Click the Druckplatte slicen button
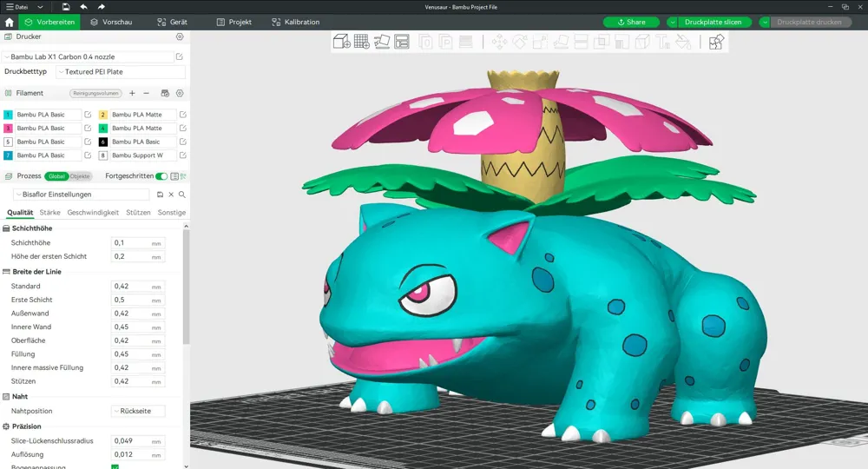This screenshot has width=868, height=469. (x=714, y=23)
